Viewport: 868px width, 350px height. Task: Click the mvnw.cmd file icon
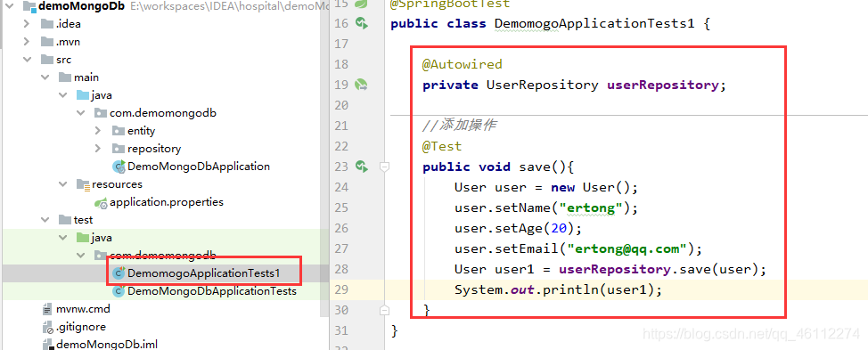tap(47, 308)
